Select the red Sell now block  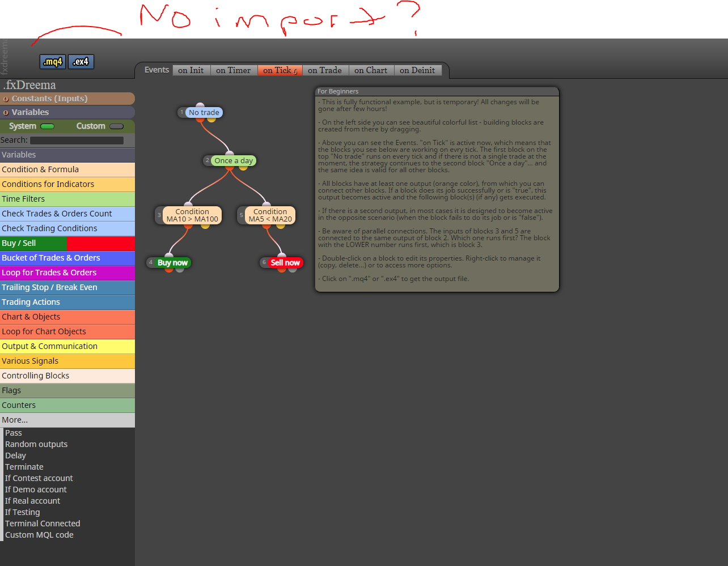pyautogui.click(x=282, y=263)
